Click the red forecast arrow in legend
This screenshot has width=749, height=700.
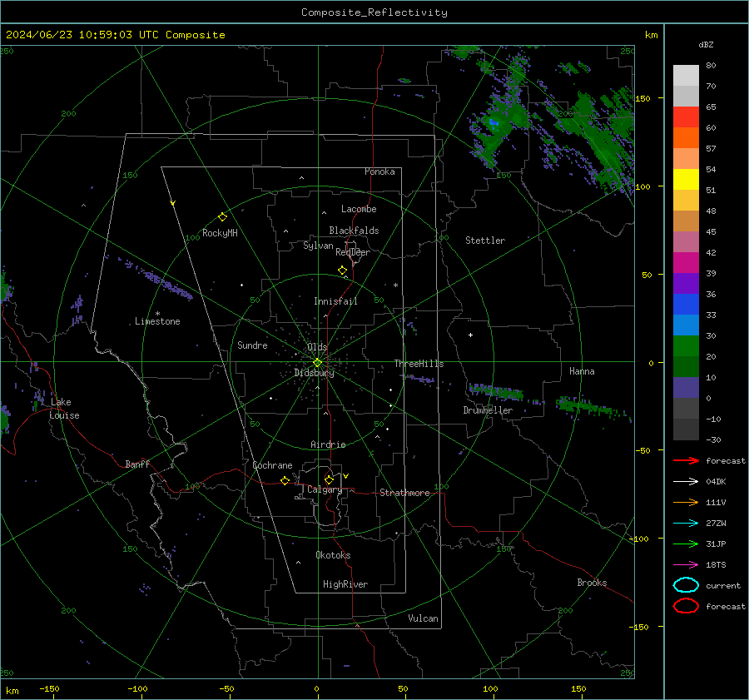(x=686, y=460)
